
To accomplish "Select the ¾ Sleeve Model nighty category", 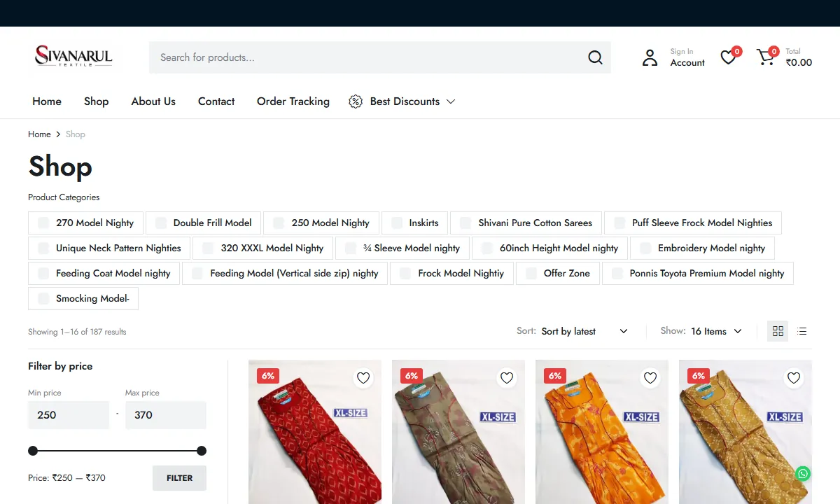I will [402, 248].
